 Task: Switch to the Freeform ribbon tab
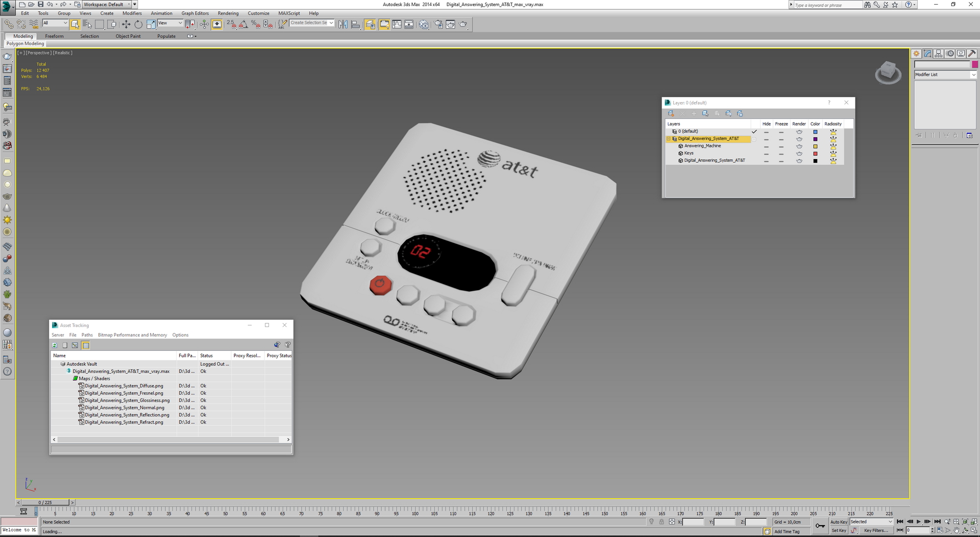(54, 36)
